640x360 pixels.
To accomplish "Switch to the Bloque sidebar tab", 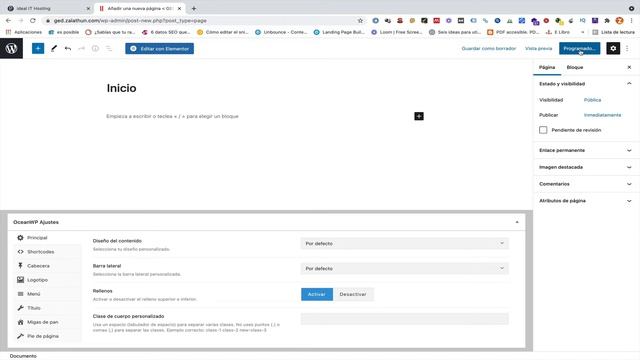I will pyautogui.click(x=575, y=67).
